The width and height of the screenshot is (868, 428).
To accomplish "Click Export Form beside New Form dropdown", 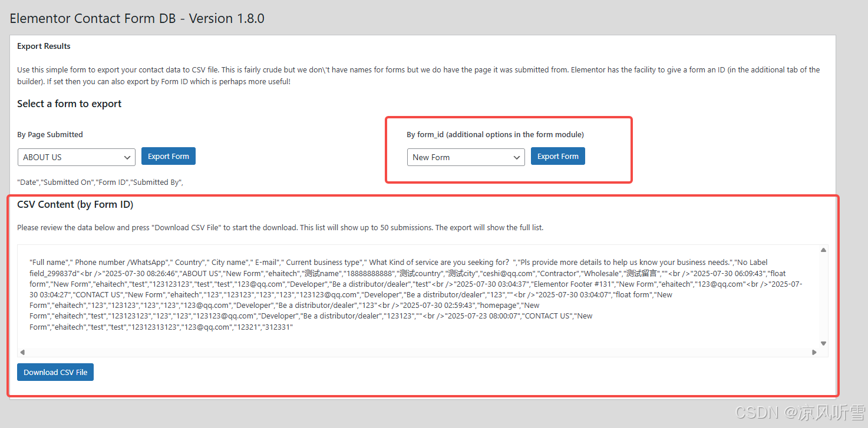I will pos(558,156).
